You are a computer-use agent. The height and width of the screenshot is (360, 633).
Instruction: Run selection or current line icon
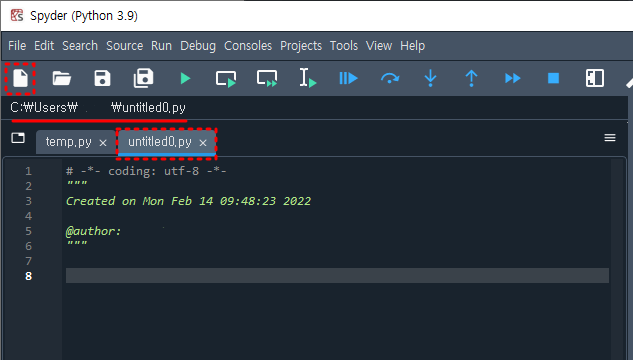pyautogui.click(x=308, y=78)
